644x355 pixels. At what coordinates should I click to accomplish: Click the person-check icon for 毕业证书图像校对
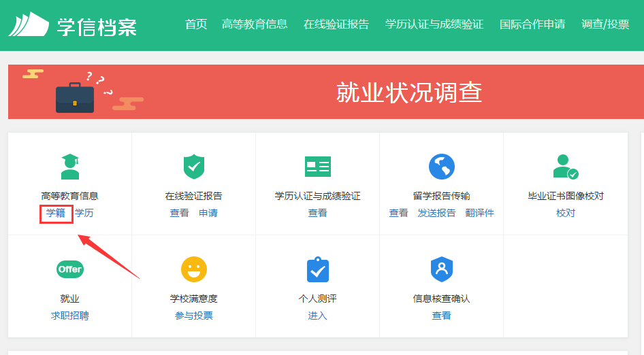(x=566, y=167)
